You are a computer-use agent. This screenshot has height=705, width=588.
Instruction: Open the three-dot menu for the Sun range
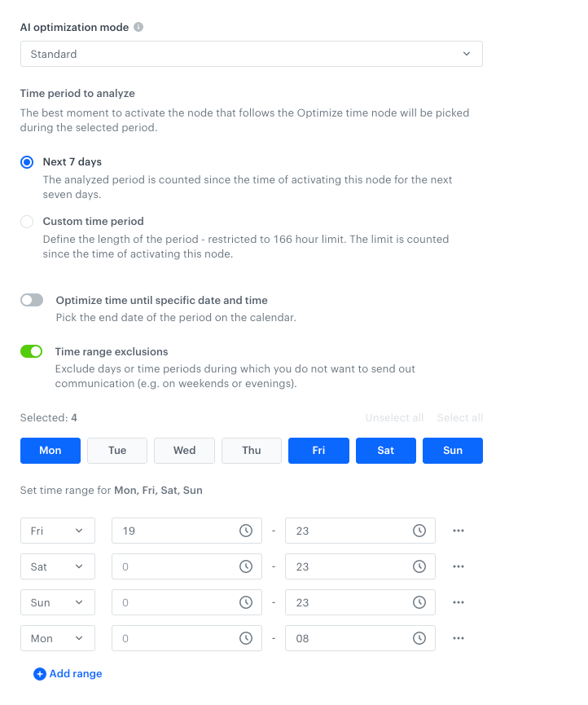click(x=459, y=602)
